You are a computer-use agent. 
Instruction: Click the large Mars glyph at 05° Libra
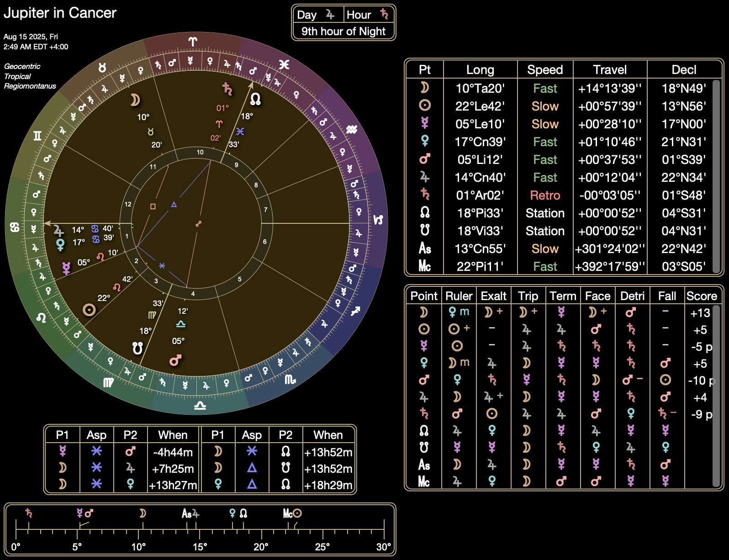tap(175, 361)
